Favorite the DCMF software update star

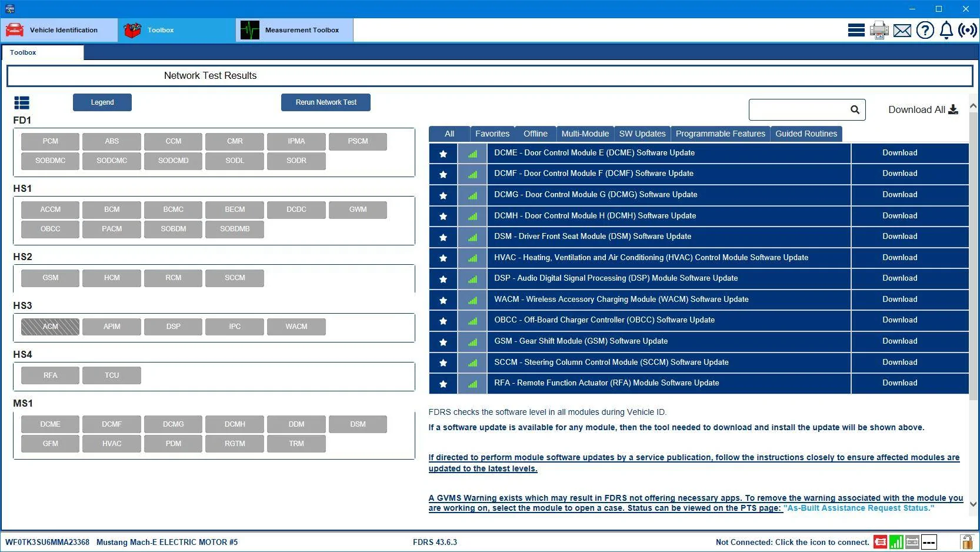[444, 174]
